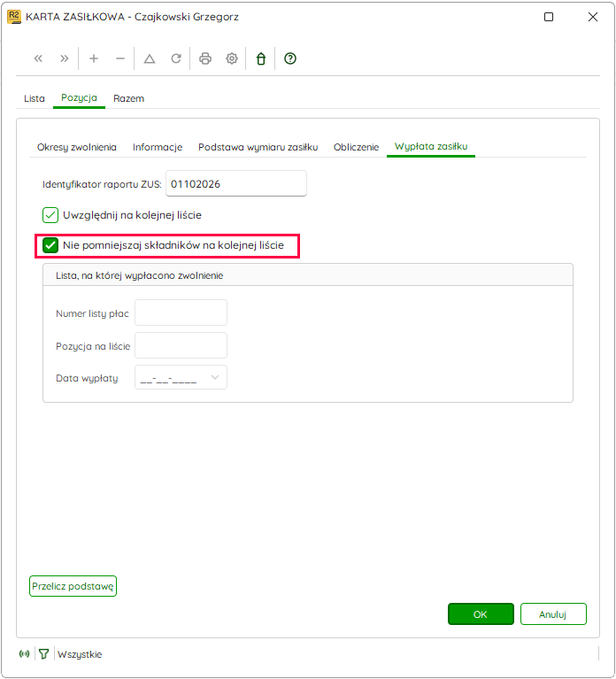The height and width of the screenshot is (679, 616).
Task: Click into the 'Numer listy płac' field
Action: click(181, 312)
